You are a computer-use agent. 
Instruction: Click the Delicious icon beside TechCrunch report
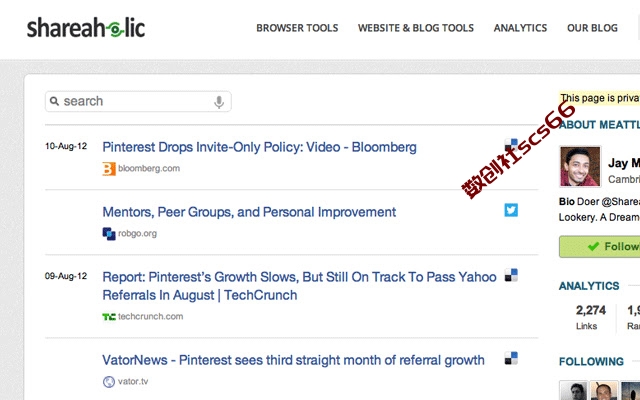pos(511,275)
